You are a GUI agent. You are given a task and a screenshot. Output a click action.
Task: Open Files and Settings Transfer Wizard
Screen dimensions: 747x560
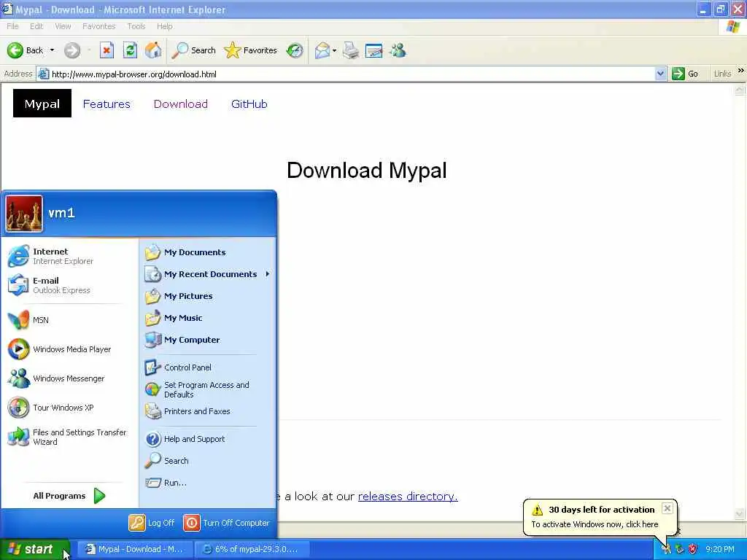coord(68,437)
